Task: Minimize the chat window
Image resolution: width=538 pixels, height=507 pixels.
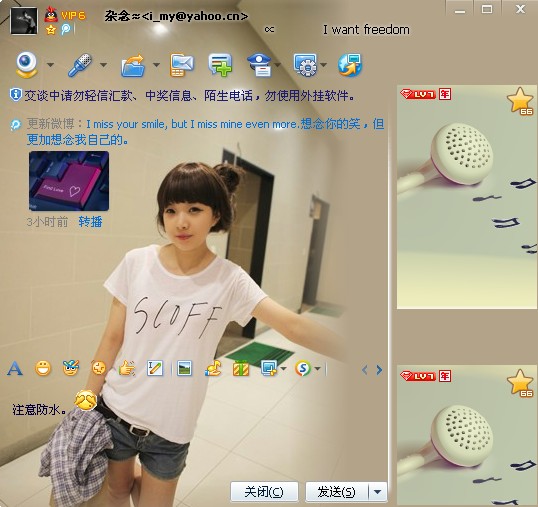Action: 460,9
